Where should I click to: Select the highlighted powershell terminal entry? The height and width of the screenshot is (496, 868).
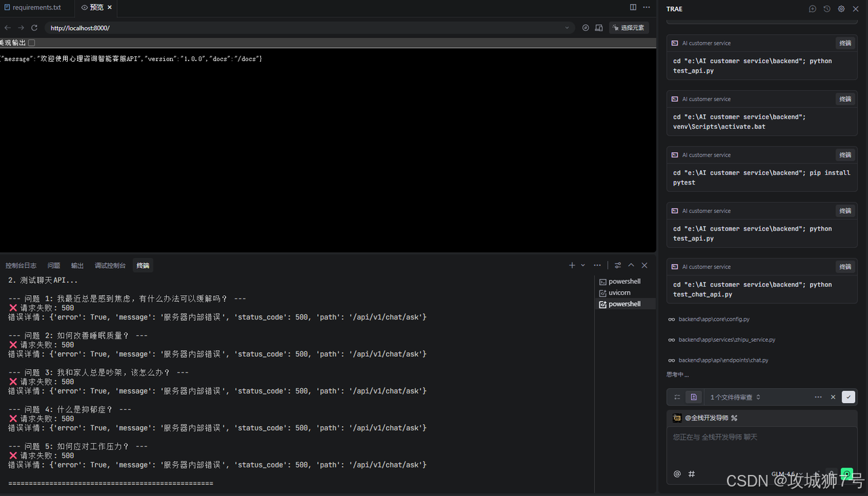625,304
